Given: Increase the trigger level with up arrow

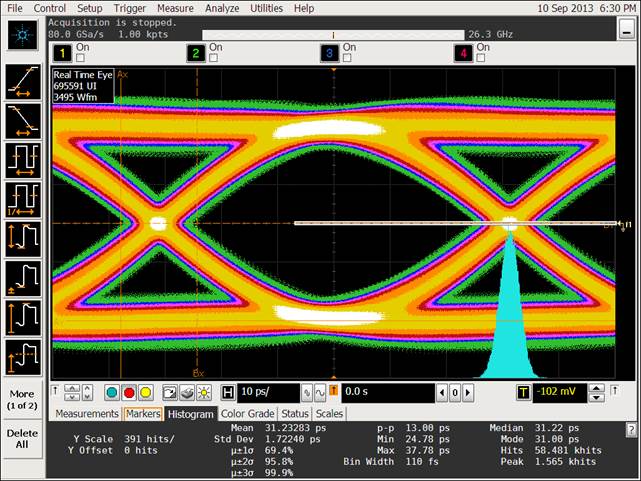Looking at the screenshot, I should [x=597, y=388].
